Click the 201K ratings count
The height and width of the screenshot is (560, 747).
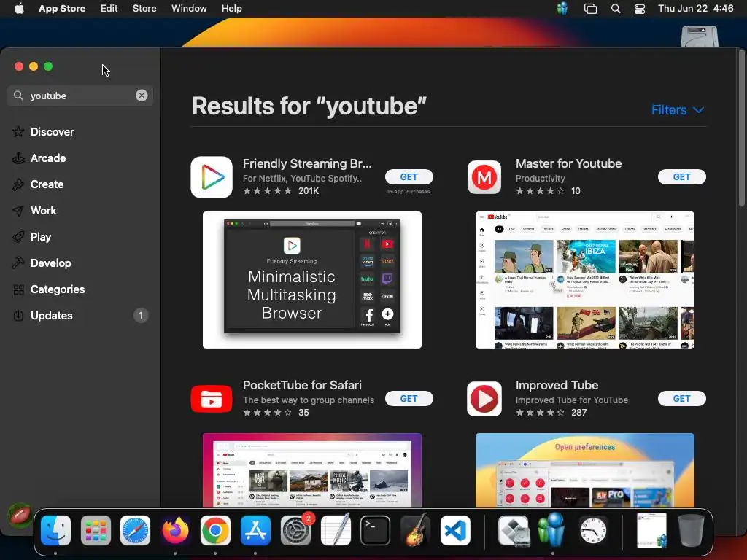point(309,191)
